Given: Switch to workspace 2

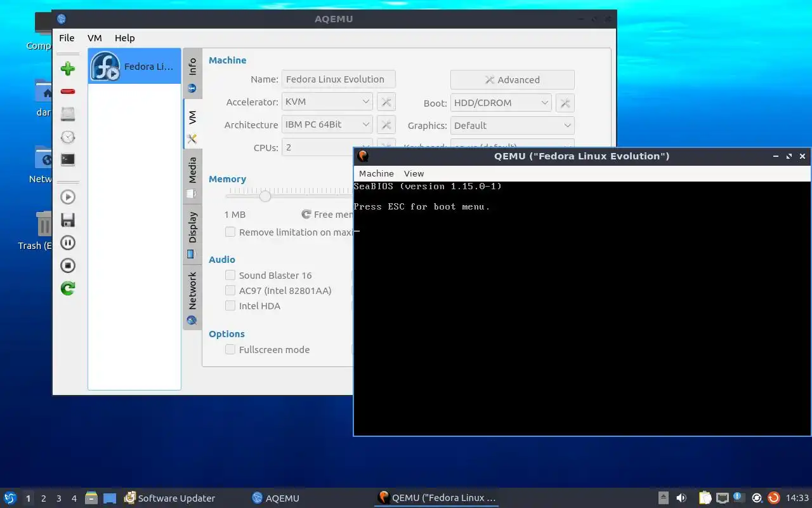Looking at the screenshot, I should coord(44,498).
